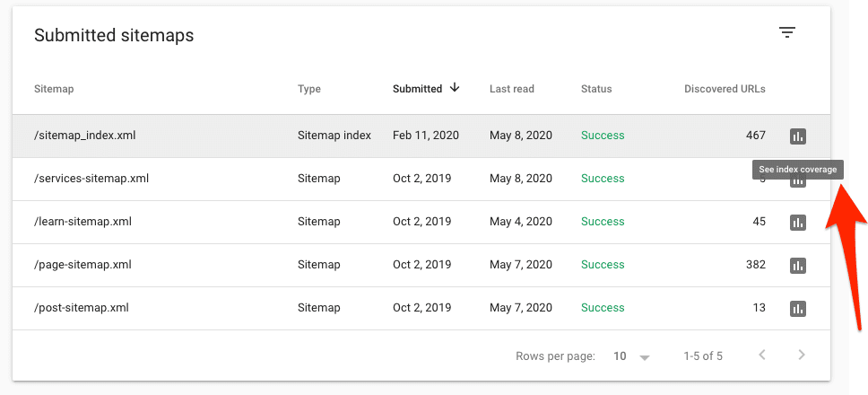Screen dimensions: 868x395
Task: Open the /sitemap_index.xml row
Action: pyautogui.click(x=84, y=136)
